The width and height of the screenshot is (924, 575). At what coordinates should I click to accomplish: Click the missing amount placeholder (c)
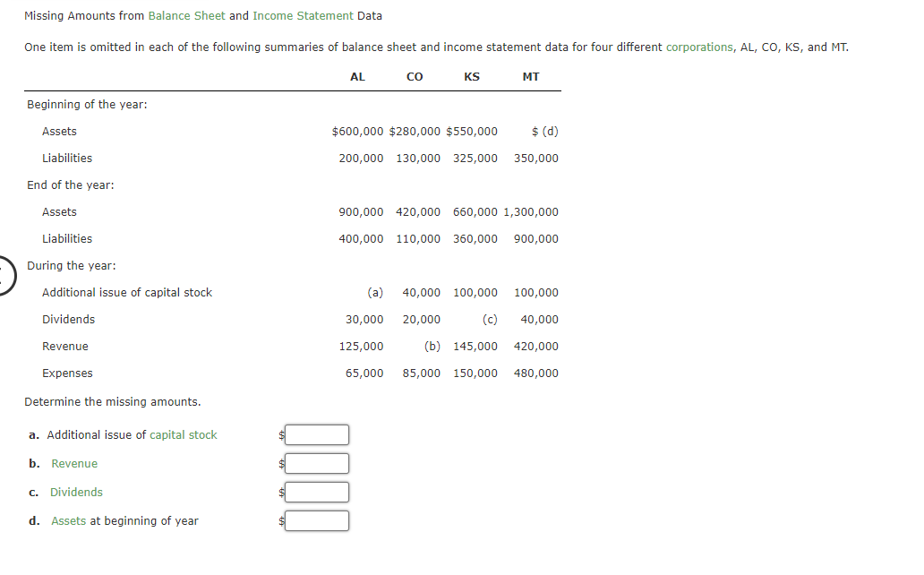coord(488,319)
